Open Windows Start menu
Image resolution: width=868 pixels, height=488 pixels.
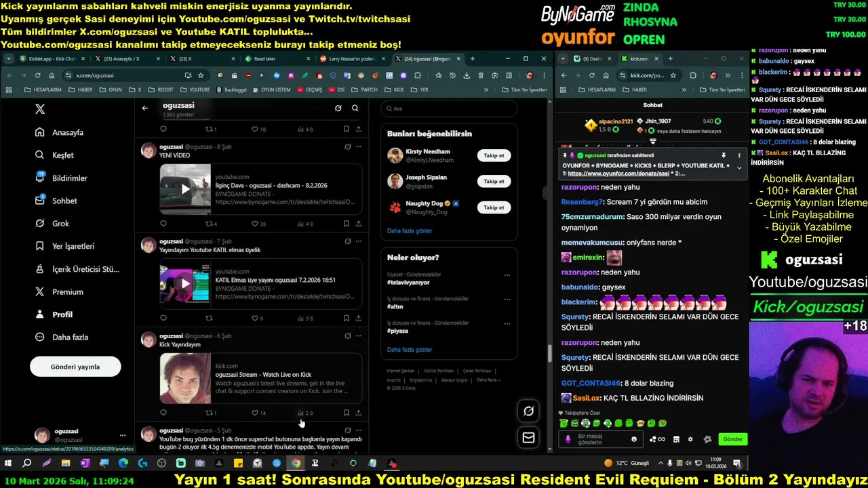pos(8,464)
